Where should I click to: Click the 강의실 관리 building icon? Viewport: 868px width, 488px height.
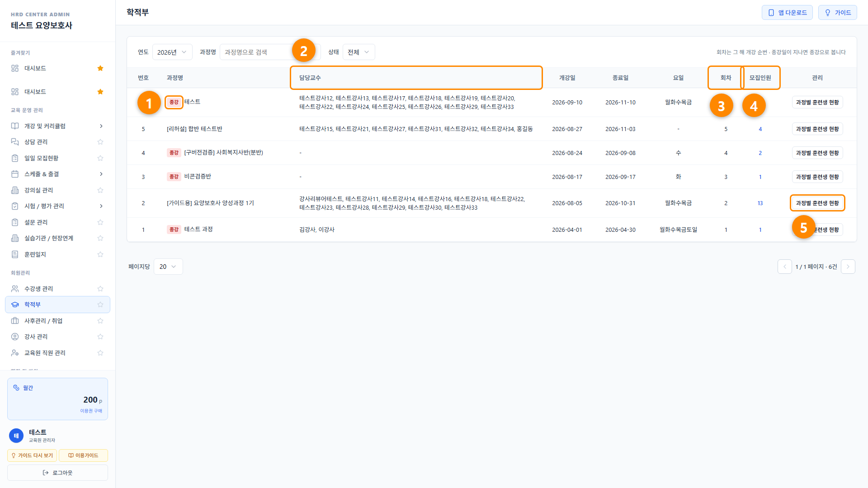tap(15, 190)
